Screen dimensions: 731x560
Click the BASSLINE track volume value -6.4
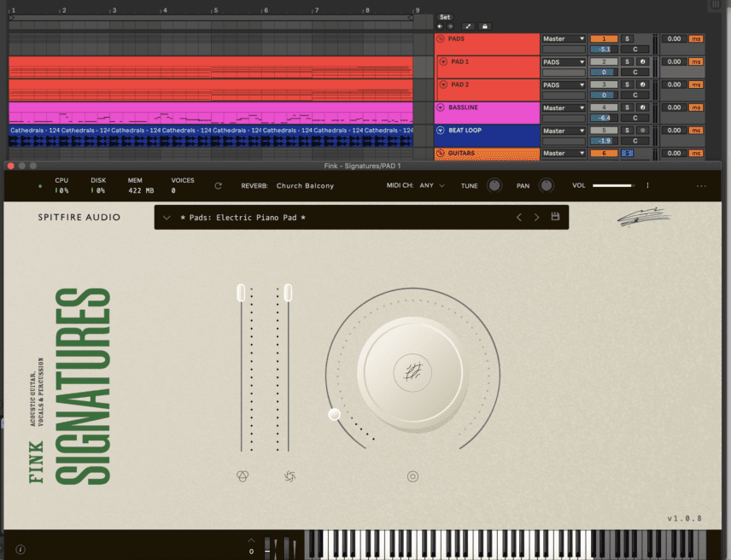tap(604, 118)
